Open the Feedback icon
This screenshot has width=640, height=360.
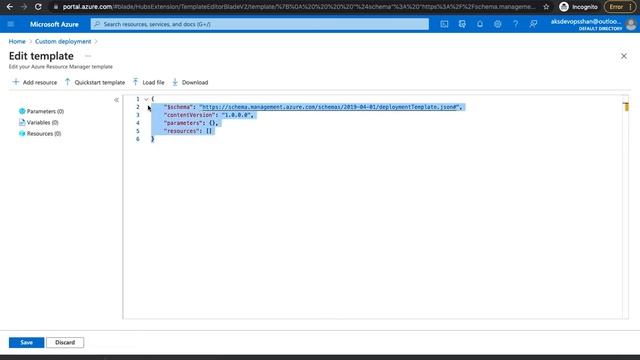pyautogui.click(x=533, y=24)
